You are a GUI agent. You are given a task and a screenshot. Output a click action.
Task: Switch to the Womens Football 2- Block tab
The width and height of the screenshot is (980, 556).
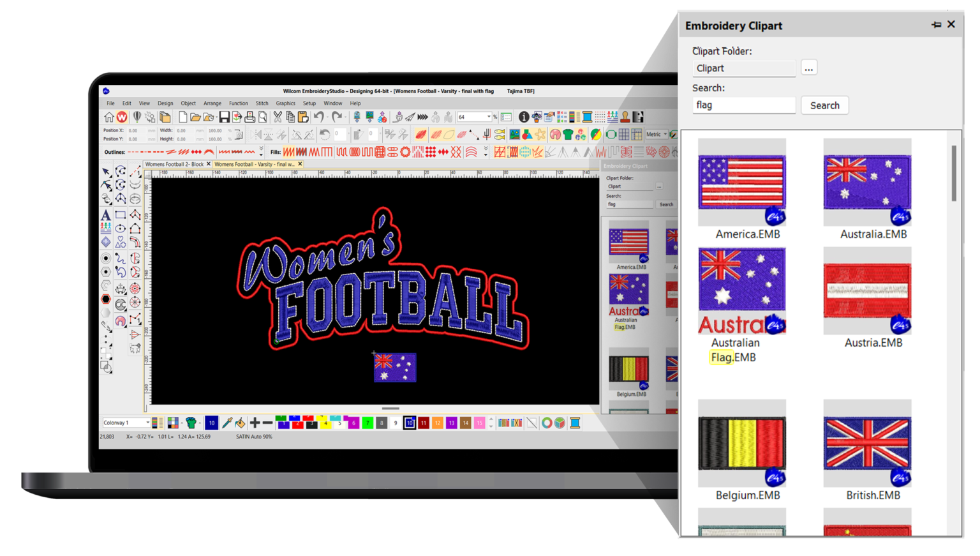tap(175, 164)
